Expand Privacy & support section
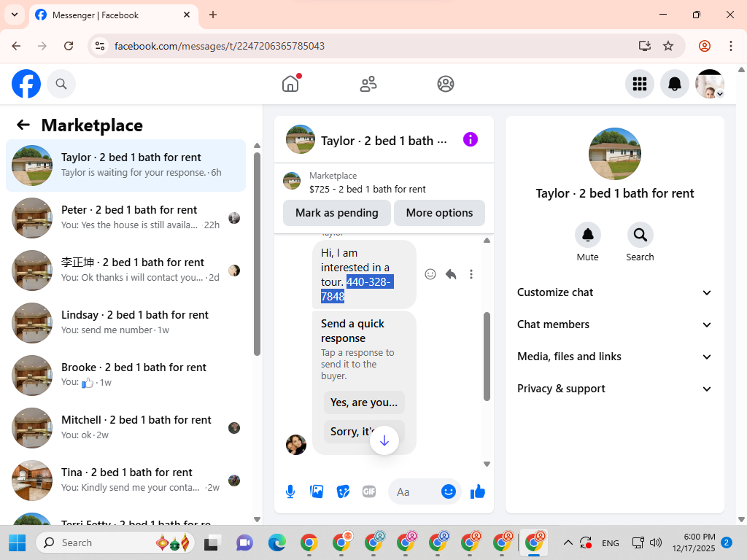This screenshot has width=747, height=560. (614, 389)
